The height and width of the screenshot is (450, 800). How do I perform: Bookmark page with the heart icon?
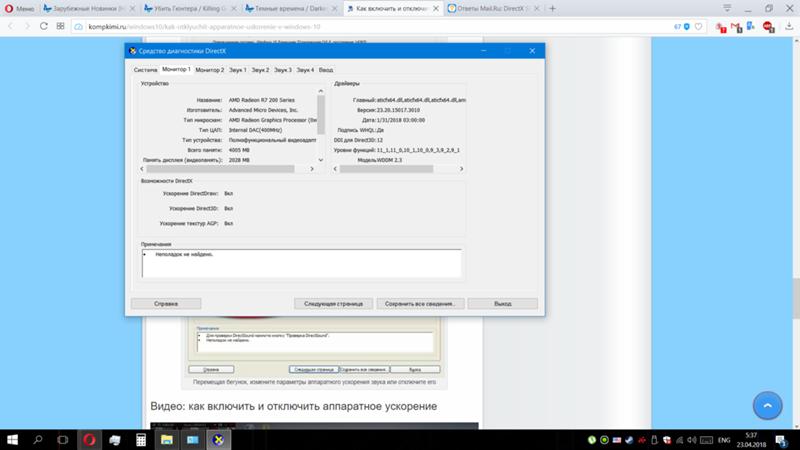tap(698, 27)
